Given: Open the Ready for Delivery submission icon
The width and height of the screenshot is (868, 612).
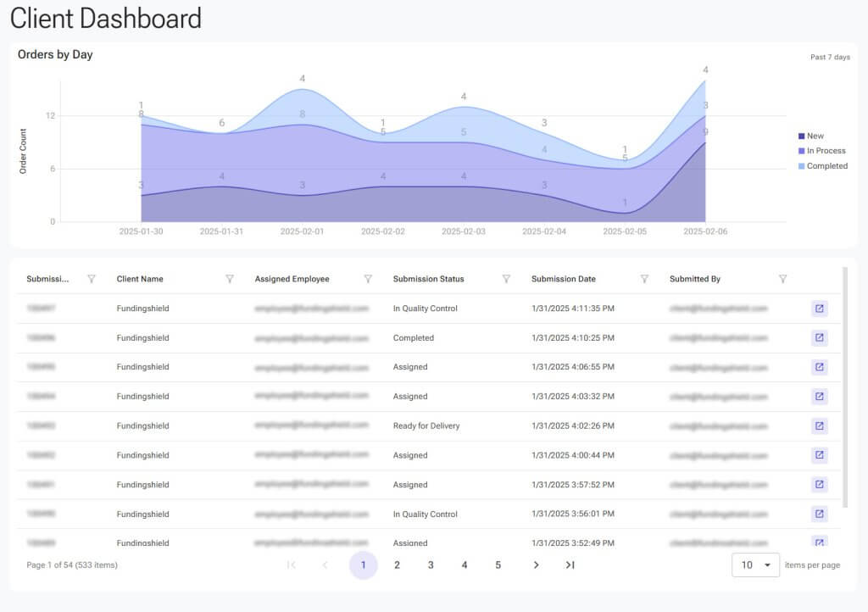Looking at the screenshot, I should pos(819,426).
